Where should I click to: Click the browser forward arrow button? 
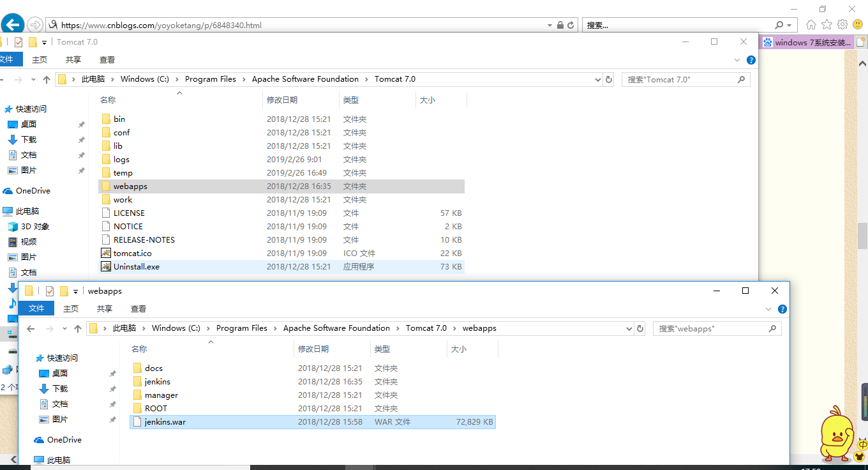34,25
